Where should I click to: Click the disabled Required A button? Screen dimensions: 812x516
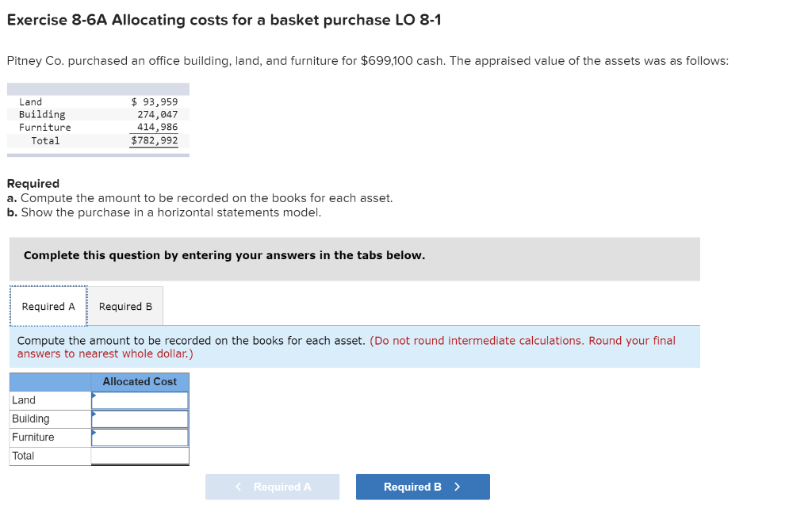pyautogui.click(x=272, y=487)
